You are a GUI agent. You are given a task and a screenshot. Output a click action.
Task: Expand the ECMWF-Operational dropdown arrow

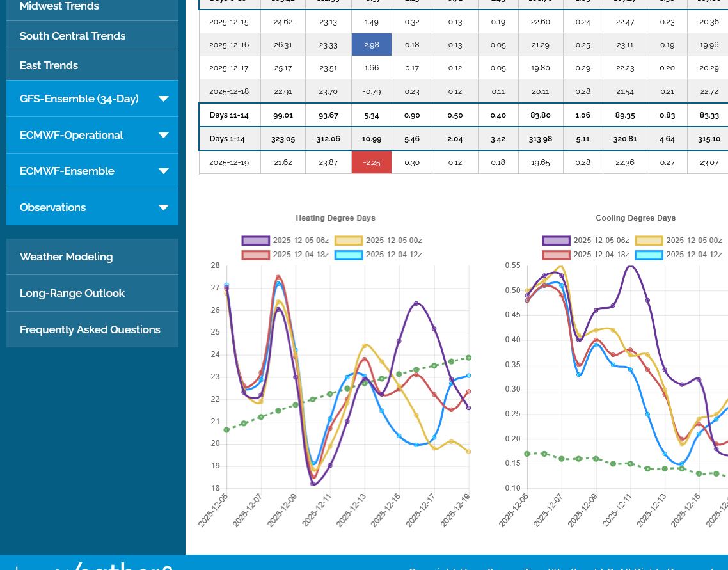(163, 136)
